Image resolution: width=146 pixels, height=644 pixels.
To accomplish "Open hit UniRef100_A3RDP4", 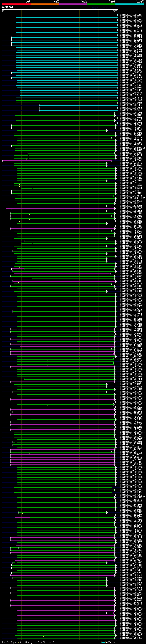I will tap(131, 37).
